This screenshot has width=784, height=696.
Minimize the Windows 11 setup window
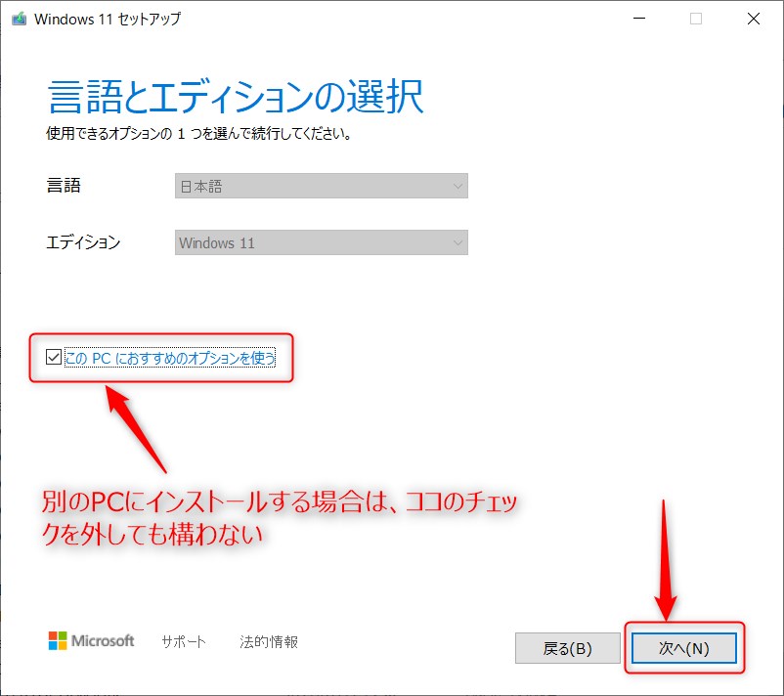pyautogui.click(x=639, y=19)
